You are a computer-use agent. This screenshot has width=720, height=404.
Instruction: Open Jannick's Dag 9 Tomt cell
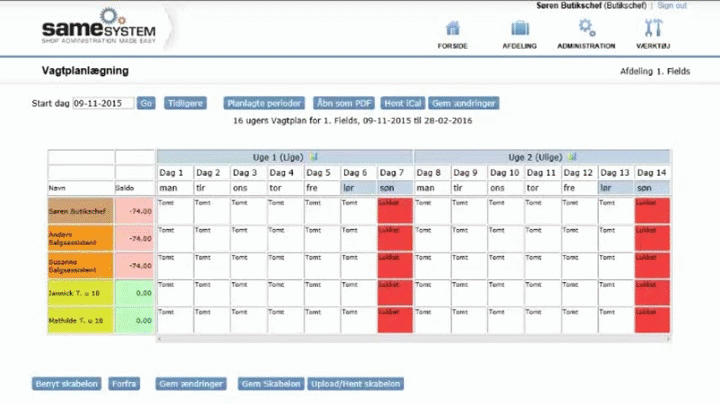tap(468, 293)
